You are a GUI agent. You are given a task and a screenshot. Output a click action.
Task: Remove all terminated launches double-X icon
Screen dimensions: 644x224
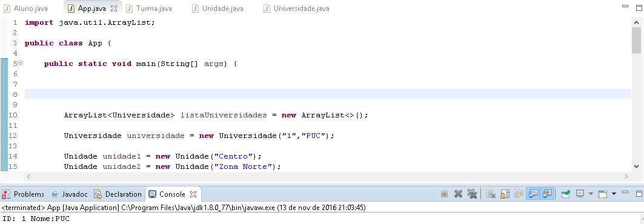click(472, 194)
